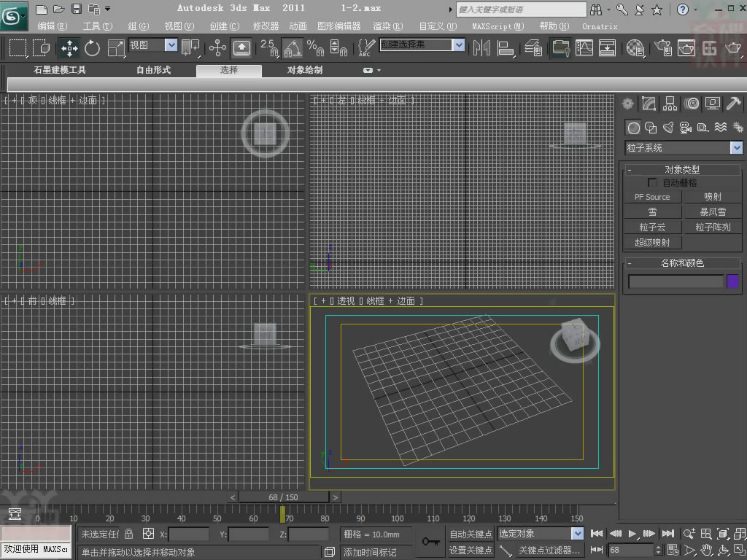Open the 选定对象 key filter dropdown
This screenshot has width=747, height=560.
point(541,534)
